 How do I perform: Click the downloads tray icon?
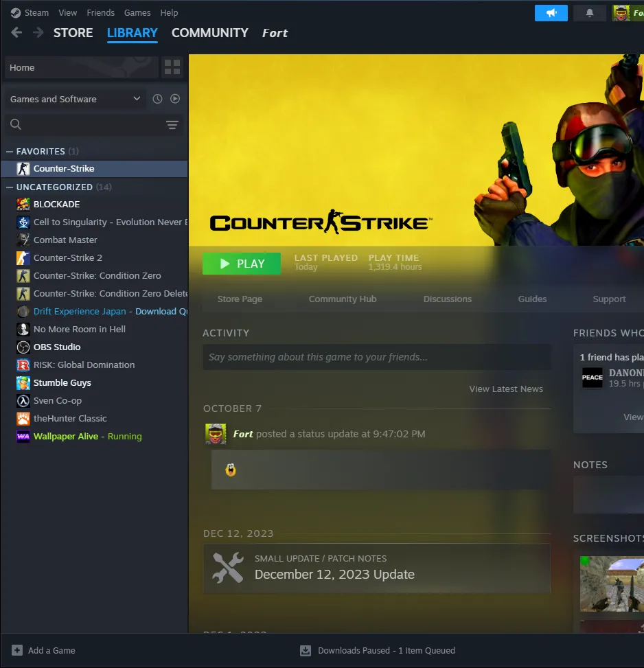click(306, 651)
